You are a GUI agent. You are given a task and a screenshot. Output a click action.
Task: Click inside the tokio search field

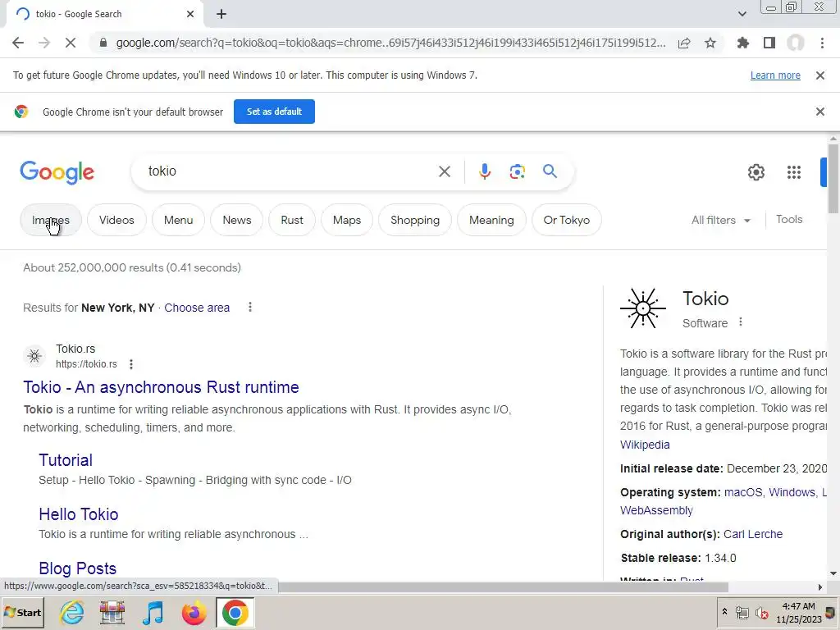[x=290, y=171]
